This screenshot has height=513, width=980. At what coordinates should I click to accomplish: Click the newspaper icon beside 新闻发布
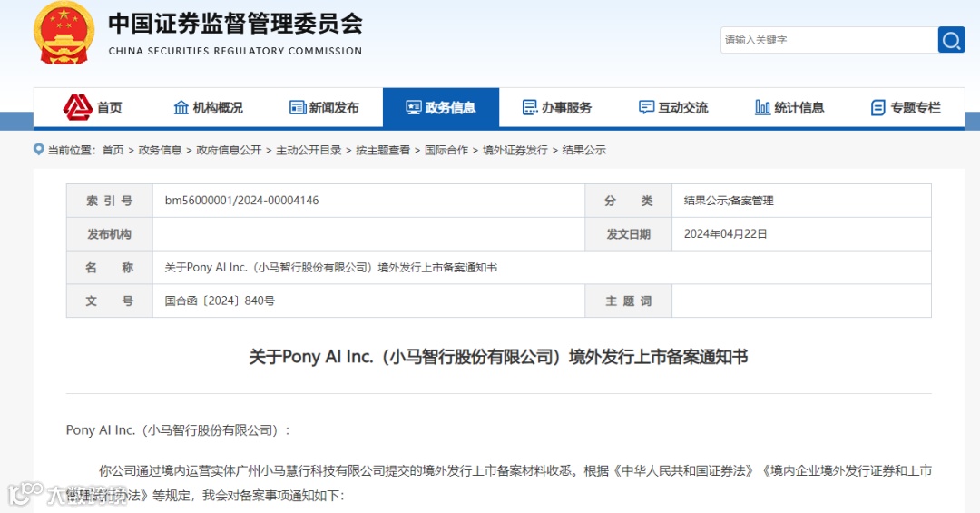pyautogui.click(x=298, y=108)
